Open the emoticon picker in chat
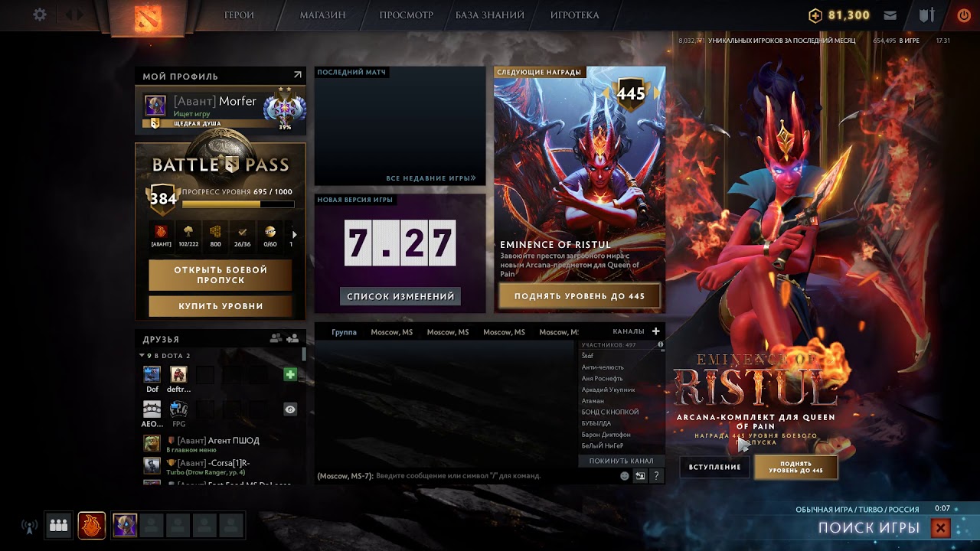980x551 pixels. (x=625, y=475)
